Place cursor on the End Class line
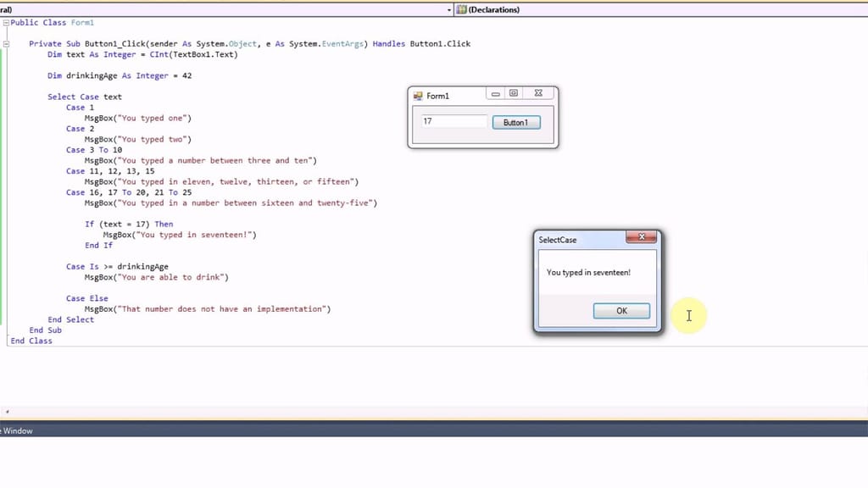The width and height of the screenshot is (868, 488). point(31,340)
